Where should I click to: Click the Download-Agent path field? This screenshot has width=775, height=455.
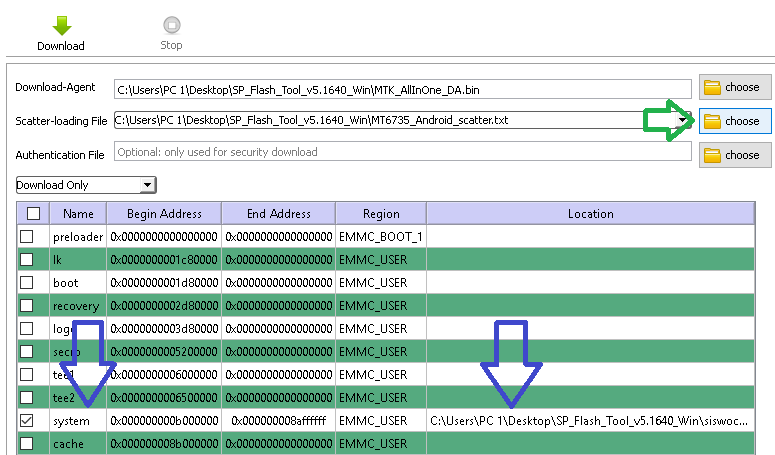(x=402, y=89)
